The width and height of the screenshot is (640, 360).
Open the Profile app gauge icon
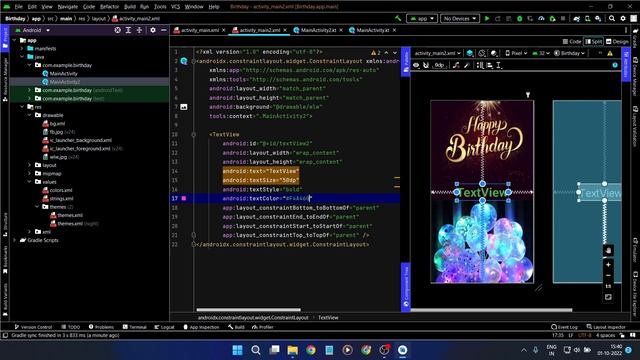(541, 18)
